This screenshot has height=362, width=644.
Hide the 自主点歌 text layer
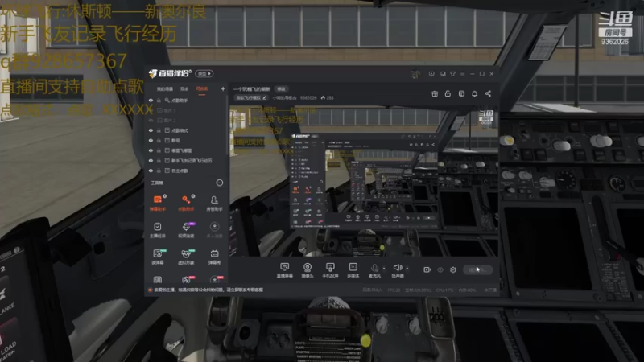pyautogui.click(x=151, y=171)
